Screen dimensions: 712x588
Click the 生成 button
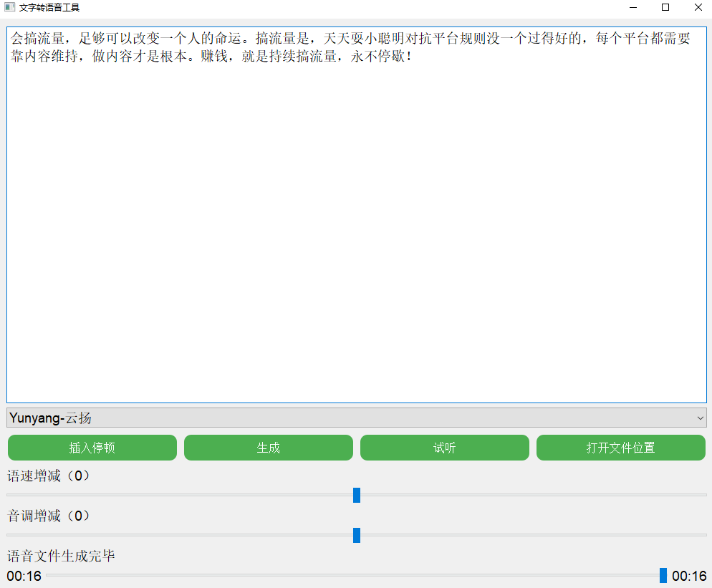tap(269, 448)
